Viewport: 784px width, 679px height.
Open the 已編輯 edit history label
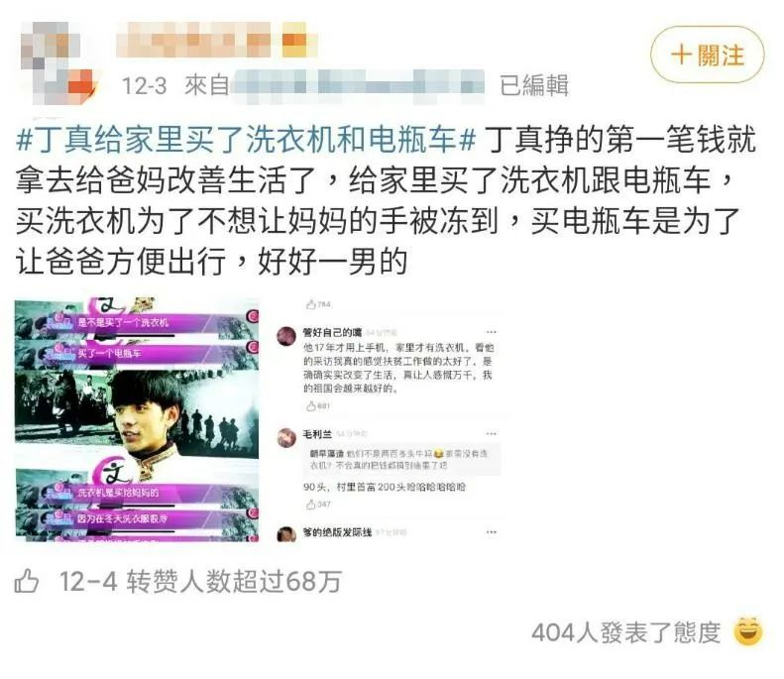534,85
